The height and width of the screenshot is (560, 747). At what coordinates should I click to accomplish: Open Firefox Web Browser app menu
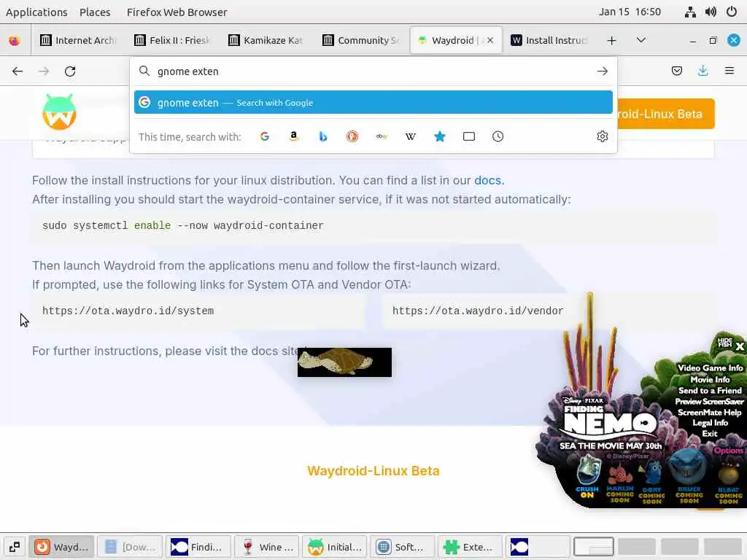[x=177, y=12]
